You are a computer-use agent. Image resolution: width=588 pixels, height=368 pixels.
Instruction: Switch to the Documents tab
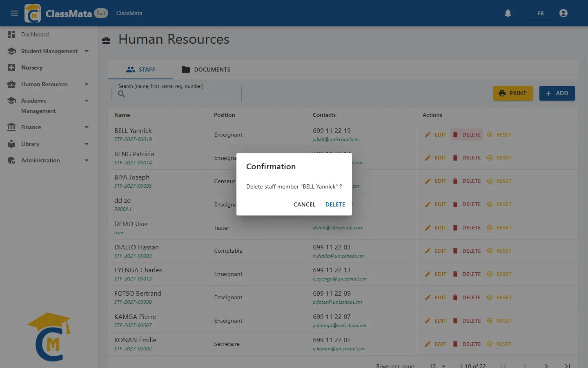pyautogui.click(x=206, y=70)
